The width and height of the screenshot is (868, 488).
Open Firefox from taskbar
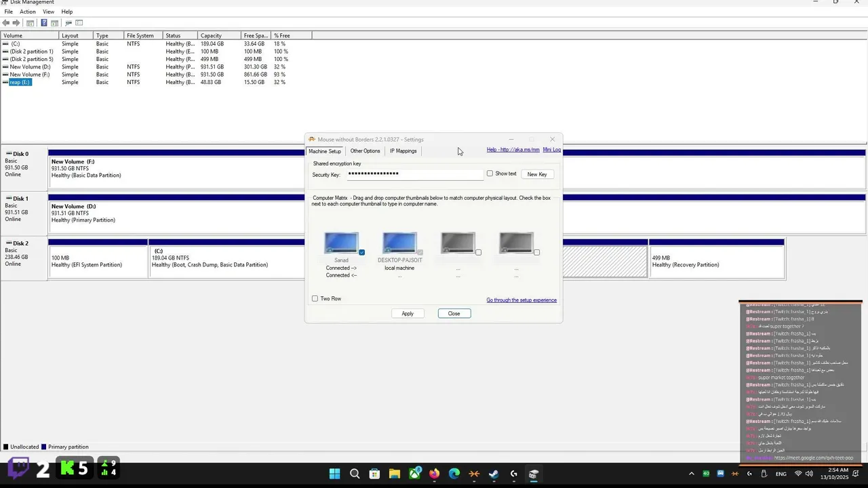pos(434,474)
